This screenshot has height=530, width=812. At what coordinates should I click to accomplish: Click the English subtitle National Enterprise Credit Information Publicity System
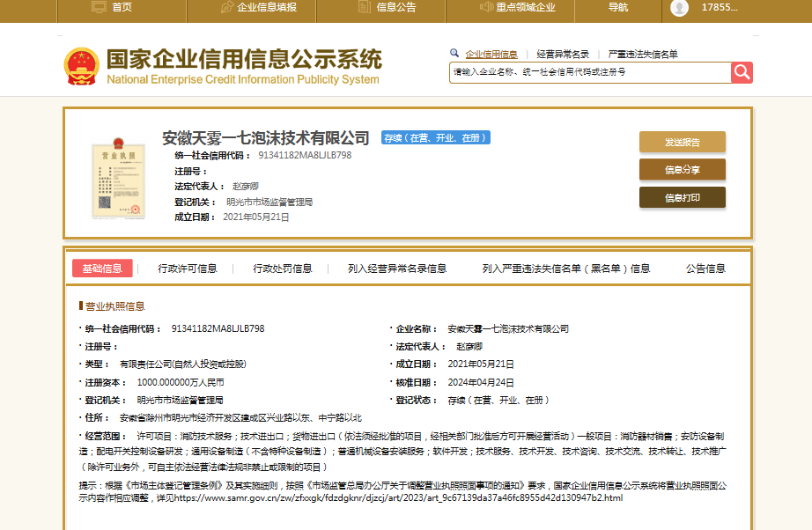pos(243,79)
